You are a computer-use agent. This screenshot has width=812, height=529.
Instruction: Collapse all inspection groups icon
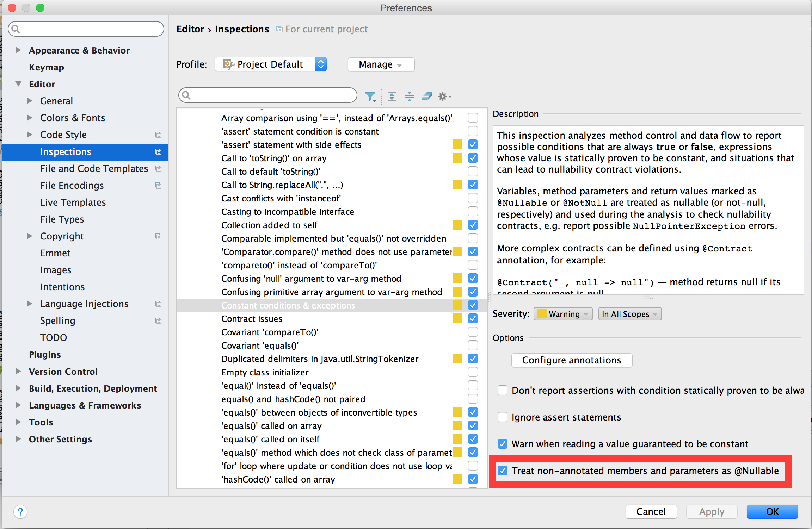(409, 96)
